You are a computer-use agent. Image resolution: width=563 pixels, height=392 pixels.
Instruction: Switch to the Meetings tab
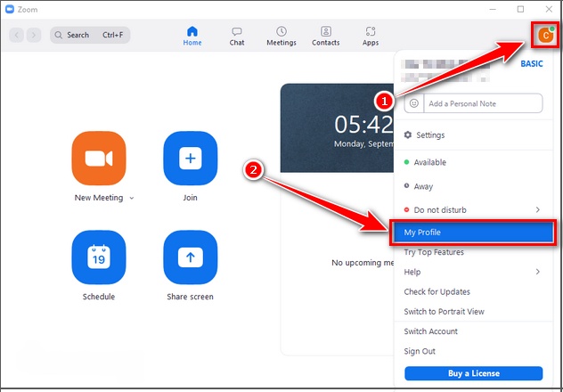(x=281, y=36)
